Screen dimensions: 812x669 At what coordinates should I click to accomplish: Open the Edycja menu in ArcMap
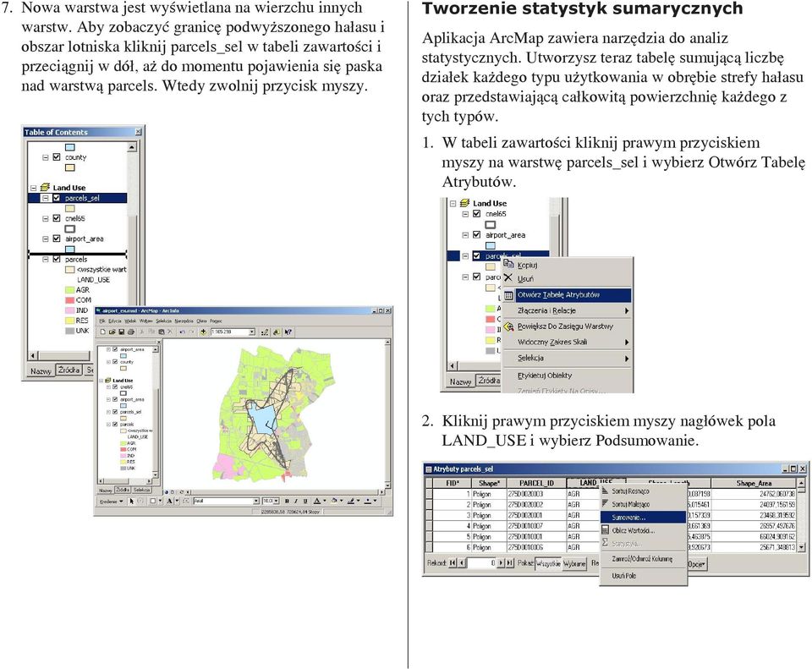pos(114,321)
